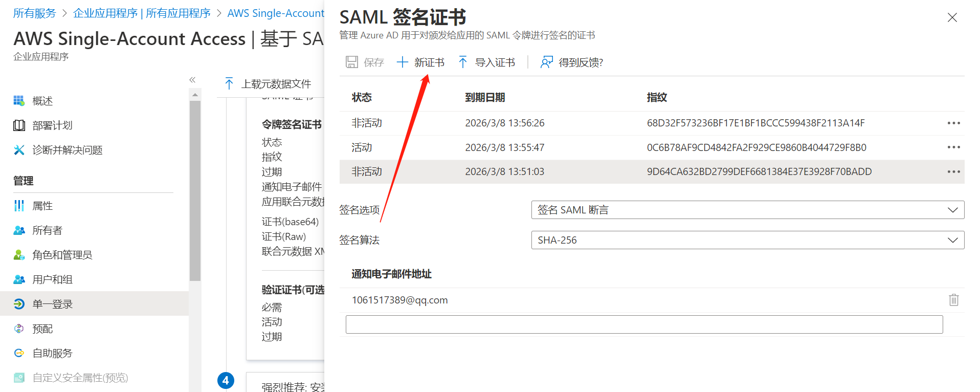Open more options for the active certificate

[953, 147]
